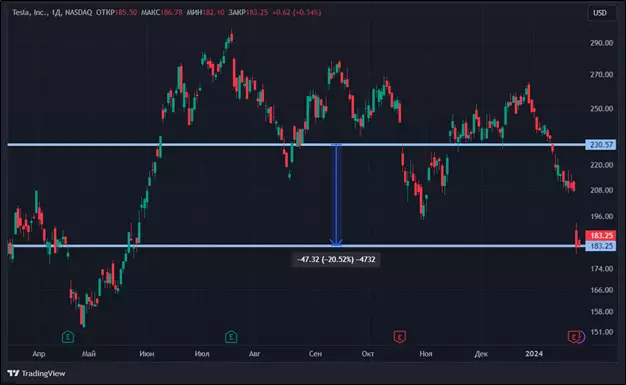Image resolution: width=626 pixels, height=385 pixels.
Task: Click the 250.00 price axis label
Action: (x=602, y=109)
